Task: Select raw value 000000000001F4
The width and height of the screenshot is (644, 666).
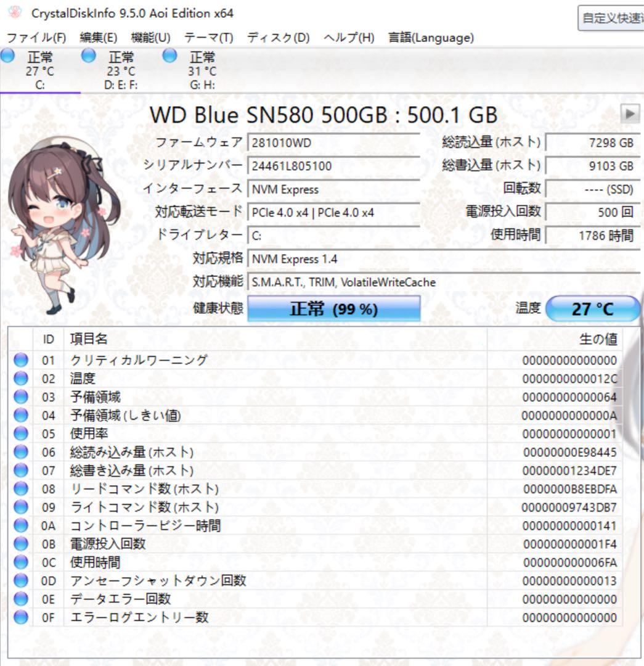Action: pos(569,544)
